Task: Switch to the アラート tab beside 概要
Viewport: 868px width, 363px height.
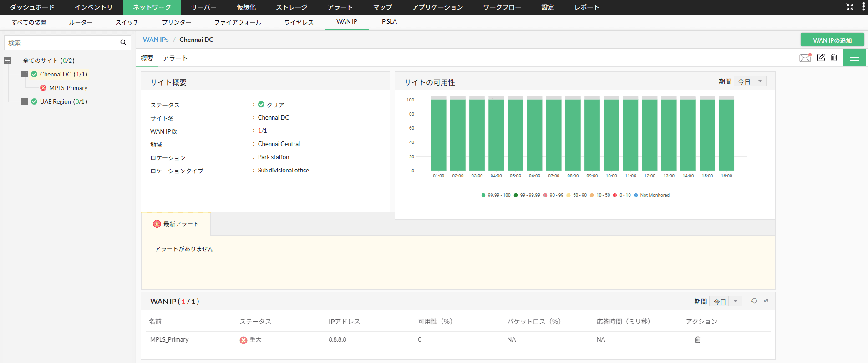Action: pyautogui.click(x=175, y=58)
